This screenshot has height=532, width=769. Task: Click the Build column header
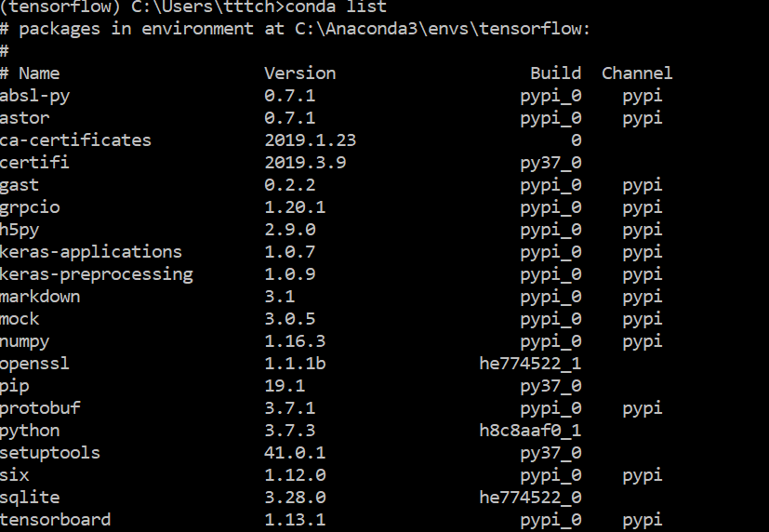tap(556, 73)
